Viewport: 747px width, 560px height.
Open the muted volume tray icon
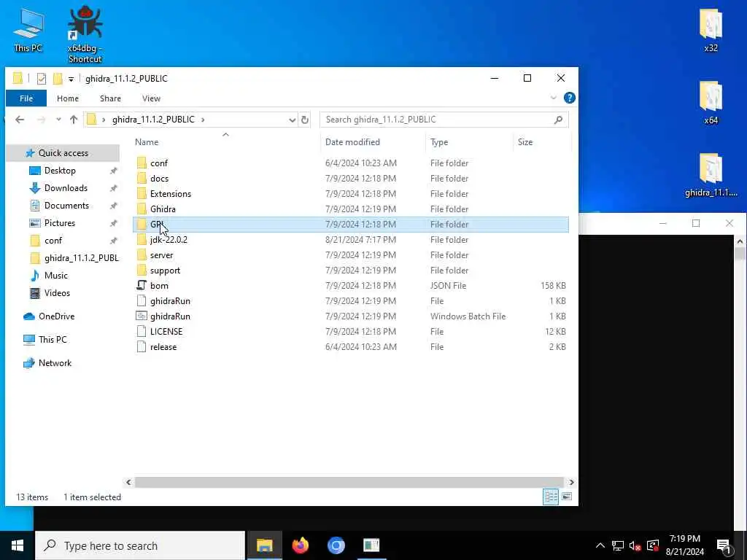click(635, 545)
